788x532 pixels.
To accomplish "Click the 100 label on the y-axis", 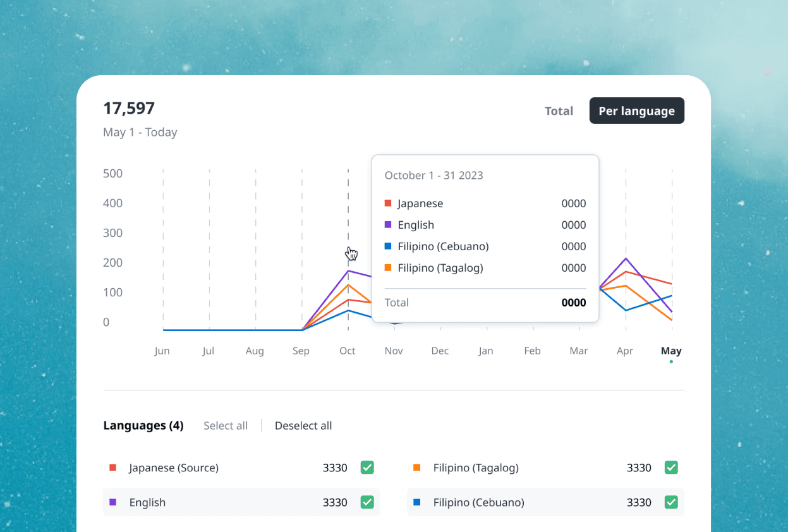I will 112,293.
